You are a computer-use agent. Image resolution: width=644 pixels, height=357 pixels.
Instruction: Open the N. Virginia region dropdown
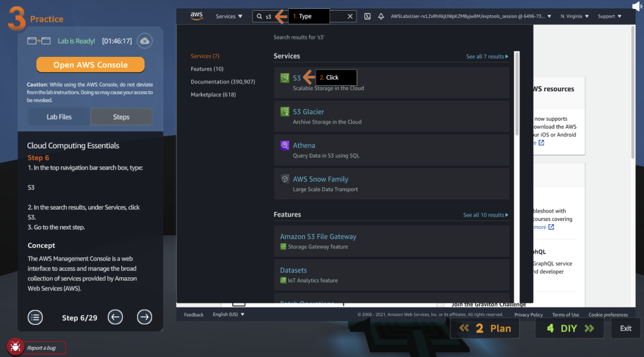point(574,16)
